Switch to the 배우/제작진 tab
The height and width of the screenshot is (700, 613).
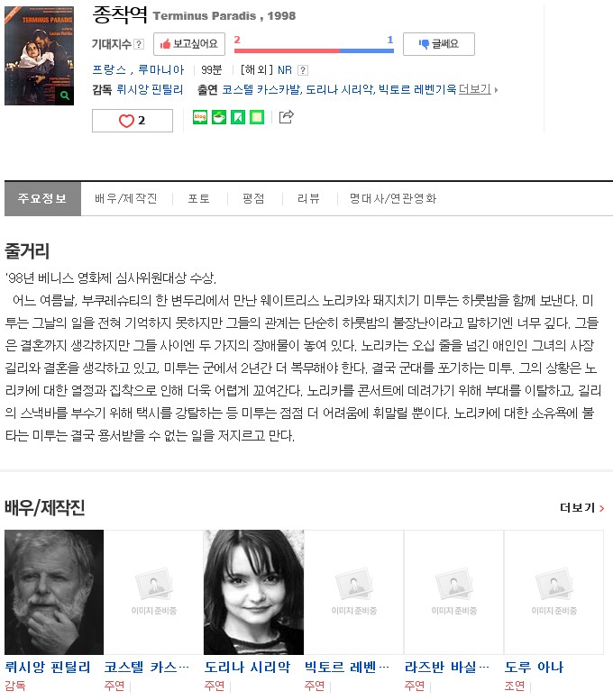point(126,198)
